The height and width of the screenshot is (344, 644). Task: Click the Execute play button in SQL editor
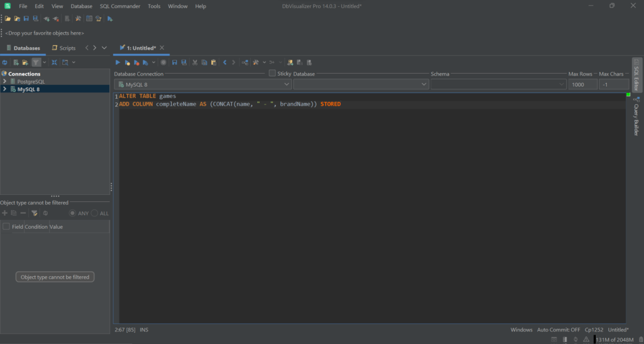coord(118,62)
